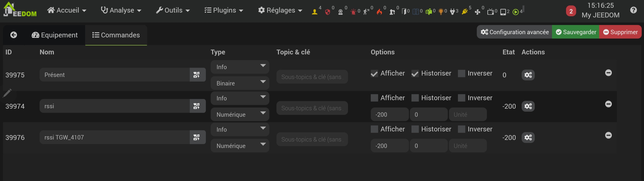Screen dimensions: 644x181
Task: Enable Historiser for rssi command
Action: [x=415, y=98]
